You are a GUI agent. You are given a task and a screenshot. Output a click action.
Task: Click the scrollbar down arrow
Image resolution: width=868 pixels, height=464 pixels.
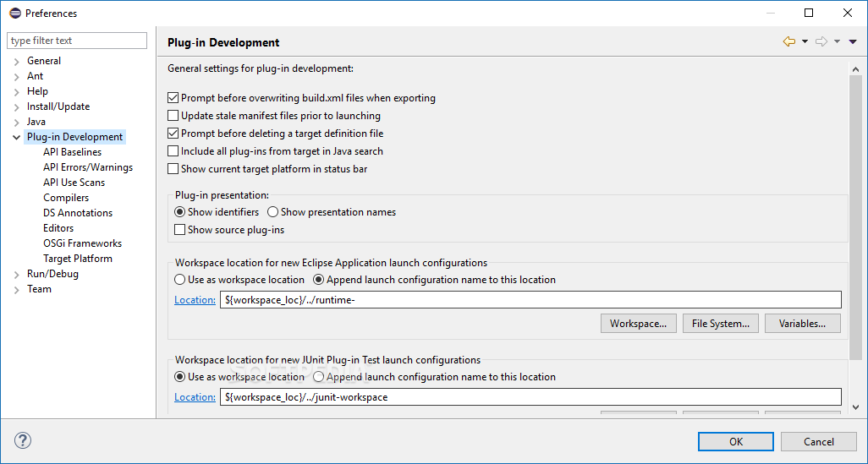coord(856,407)
